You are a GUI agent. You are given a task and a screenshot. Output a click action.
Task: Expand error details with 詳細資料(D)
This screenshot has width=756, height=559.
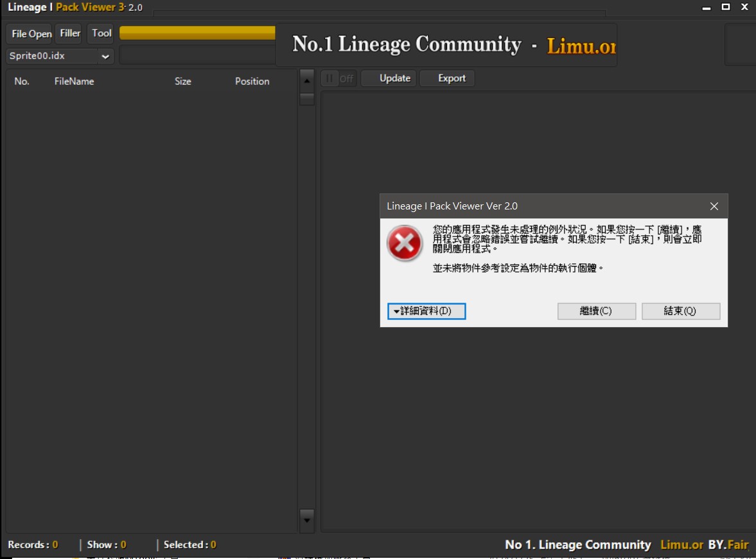click(x=426, y=311)
